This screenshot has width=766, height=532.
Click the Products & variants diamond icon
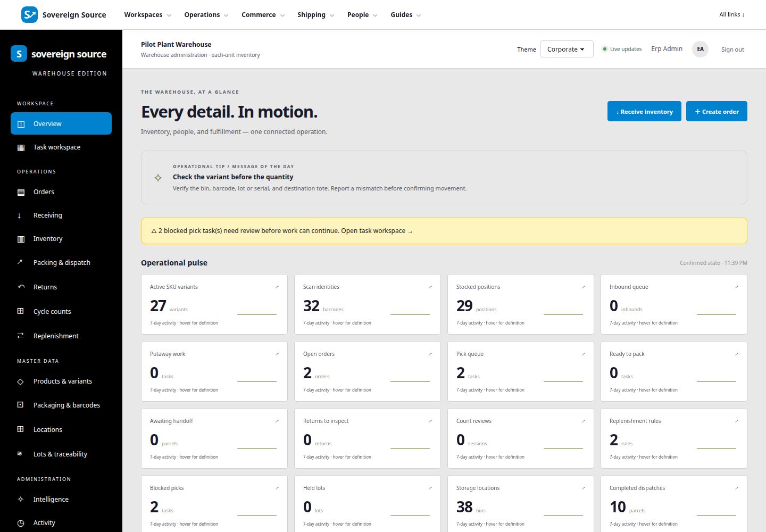tap(20, 381)
